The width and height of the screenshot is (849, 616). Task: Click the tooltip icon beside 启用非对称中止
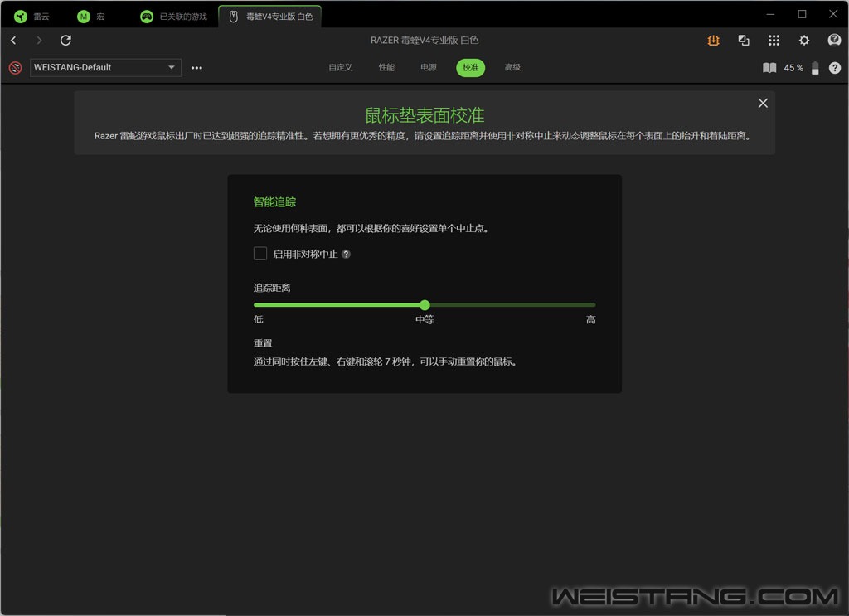(347, 255)
